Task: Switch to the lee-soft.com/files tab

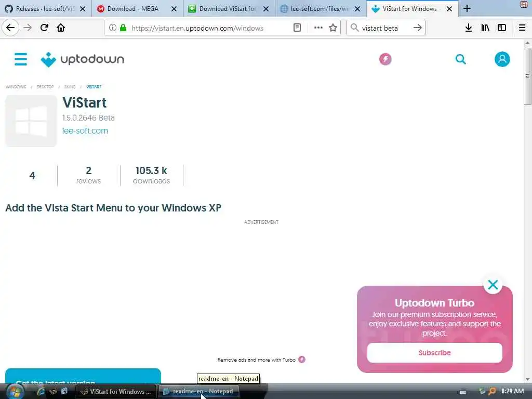Action: tap(320, 9)
